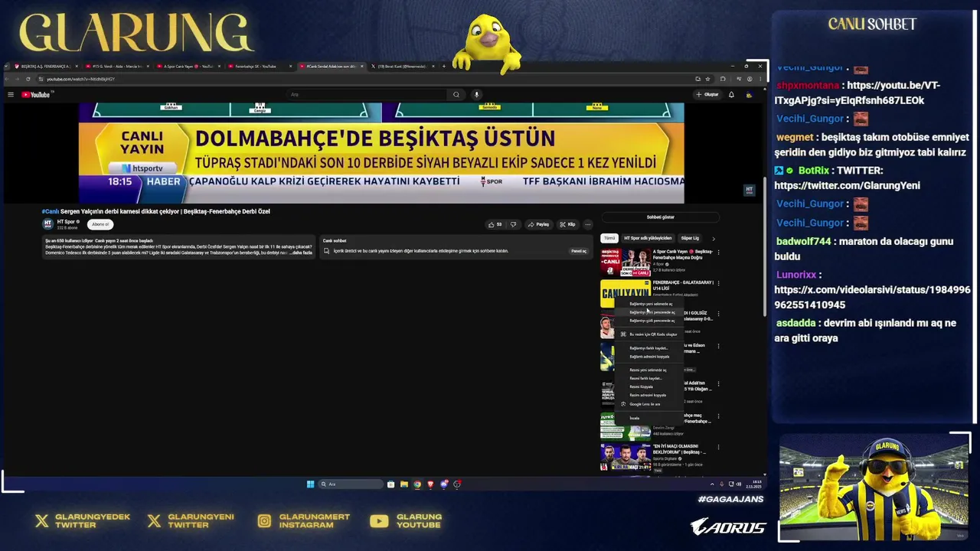Open the three-dot more actions under video

(588, 224)
